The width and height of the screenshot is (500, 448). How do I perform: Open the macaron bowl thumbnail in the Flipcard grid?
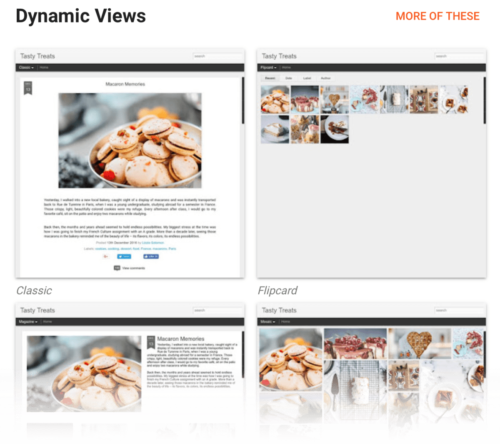click(275, 99)
